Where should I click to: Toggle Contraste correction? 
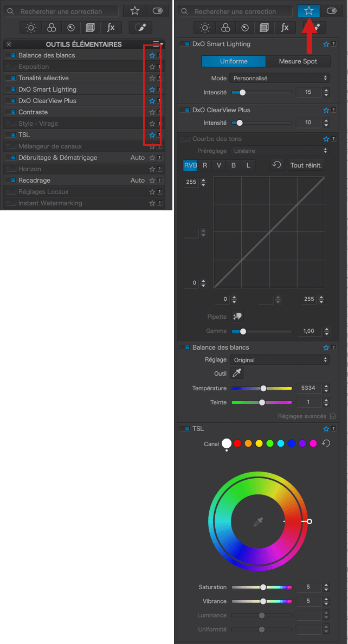point(11,112)
